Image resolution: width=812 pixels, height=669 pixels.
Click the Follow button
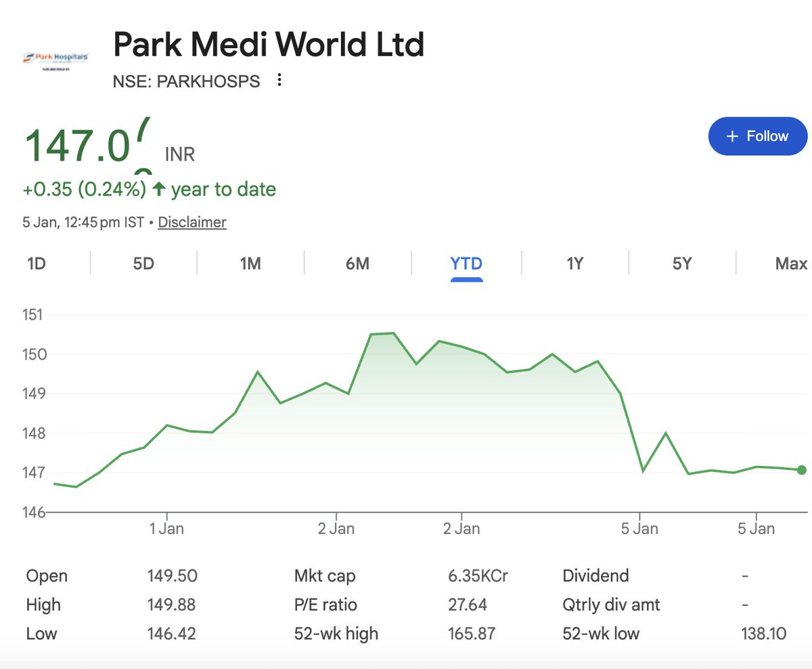758,136
